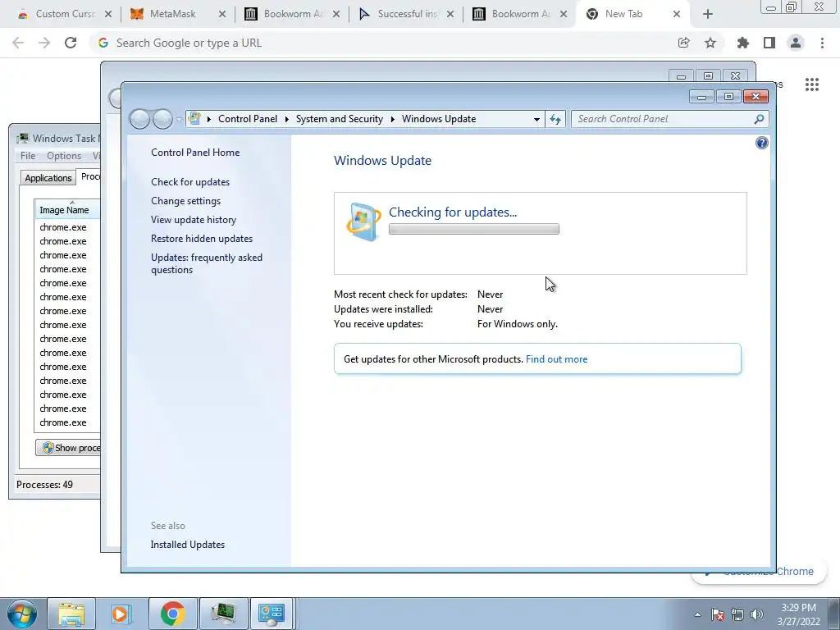Viewport: 840px width, 630px height.
Task: Click the Chrome taskbar icon
Action: 172,614
